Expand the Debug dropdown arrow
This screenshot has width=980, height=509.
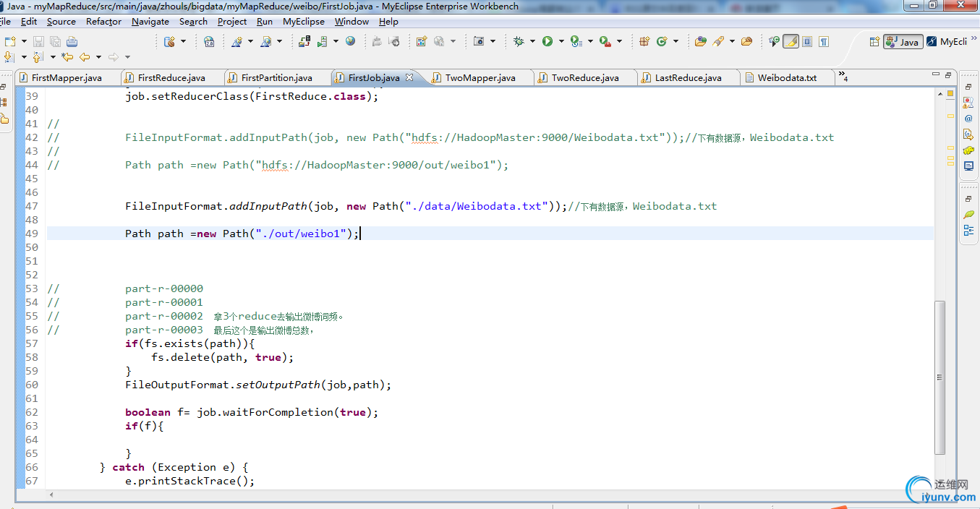[532, 41]
